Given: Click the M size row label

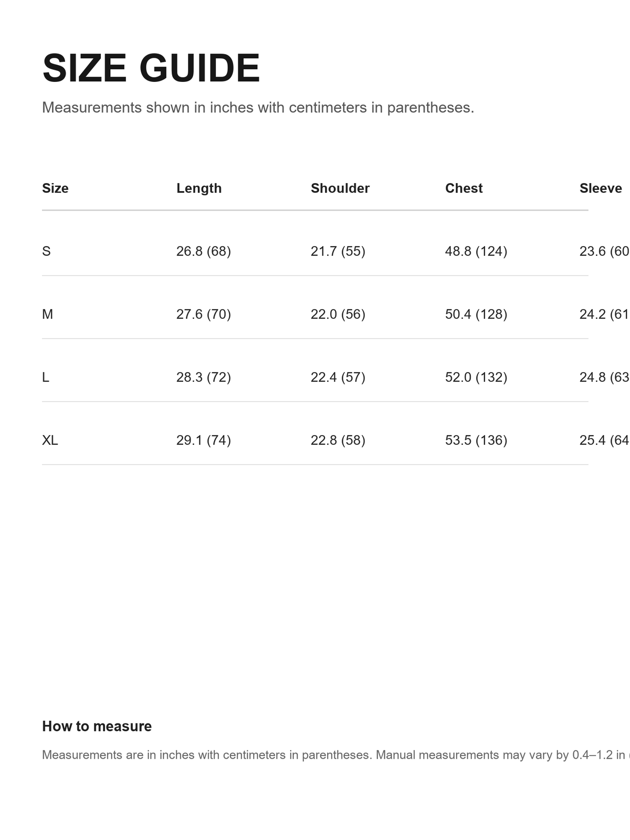Looking at the screenshot, I should tap(47, 314).
